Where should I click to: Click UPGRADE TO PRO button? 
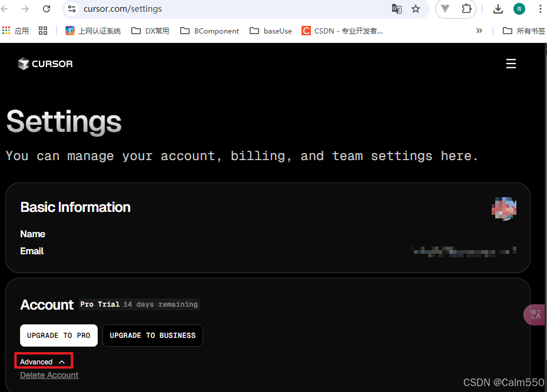(59, 335)
